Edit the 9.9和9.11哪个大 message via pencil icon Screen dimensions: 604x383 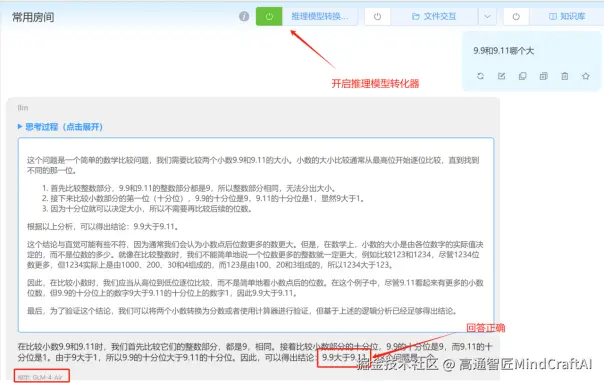point(502,76)
